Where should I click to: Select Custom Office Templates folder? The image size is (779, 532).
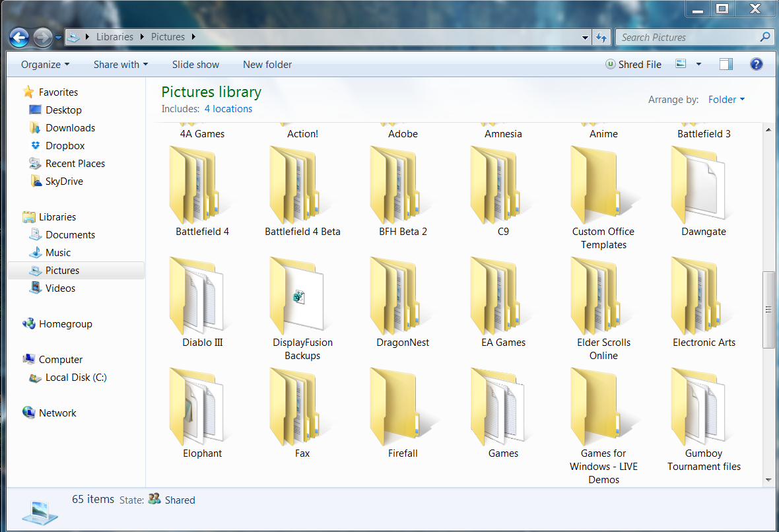603,197
